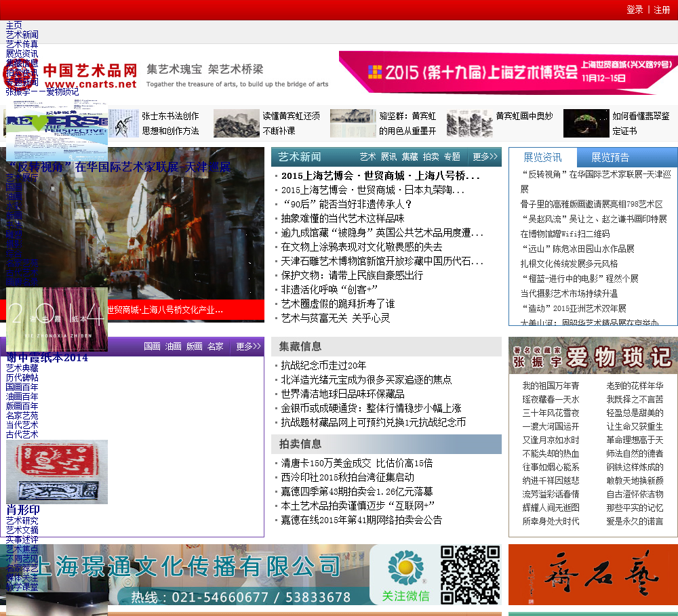Open 金银币或成硬通货 article
Screen dimensions: 678x616
[371, 408]
